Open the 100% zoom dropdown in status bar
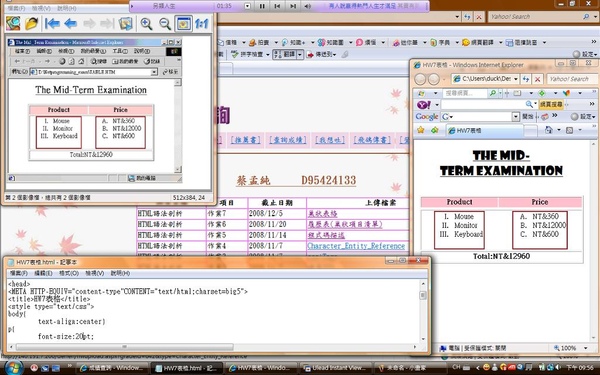The image size is (600, 375). [x=585, y=348]
